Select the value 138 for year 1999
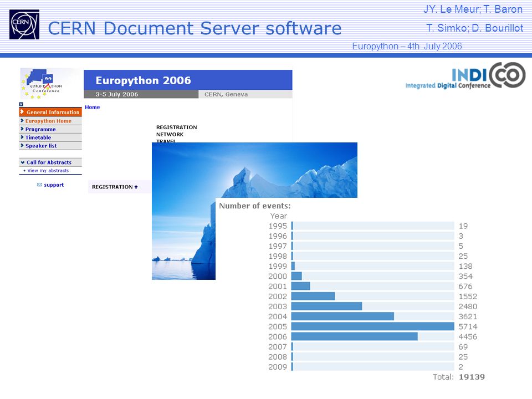 pyautogui.click(x=465, y=267)
